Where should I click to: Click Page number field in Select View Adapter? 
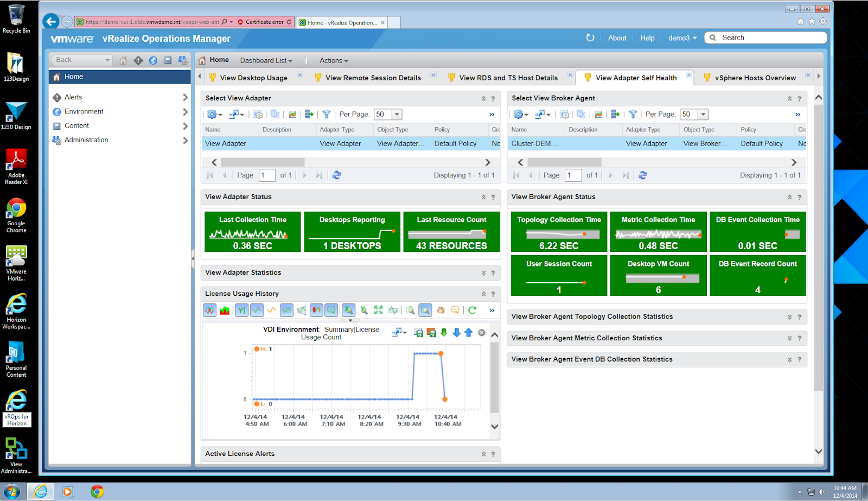pyautogui.click(x=267, y=175)
